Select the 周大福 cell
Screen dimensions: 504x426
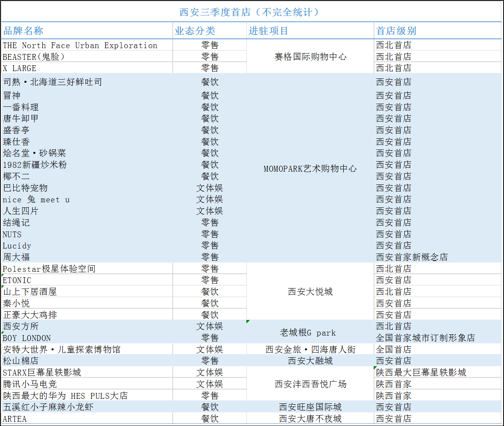pos(87,257)
